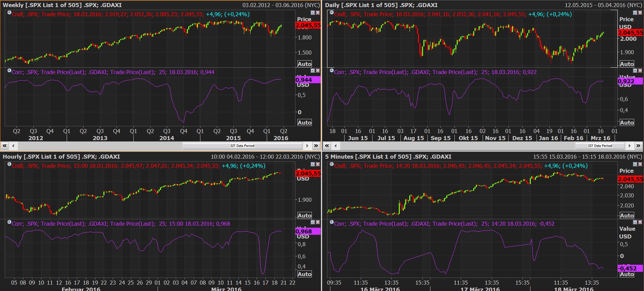Click the clock icon beside Cndl in Hourly chart
Screen dimensions: 644x291
coord(9,164)
